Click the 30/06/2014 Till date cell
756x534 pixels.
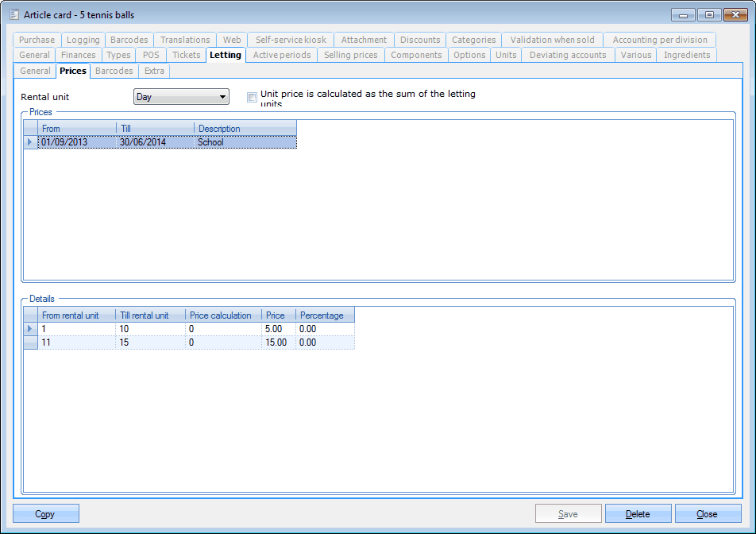click(x=155, y=142)
